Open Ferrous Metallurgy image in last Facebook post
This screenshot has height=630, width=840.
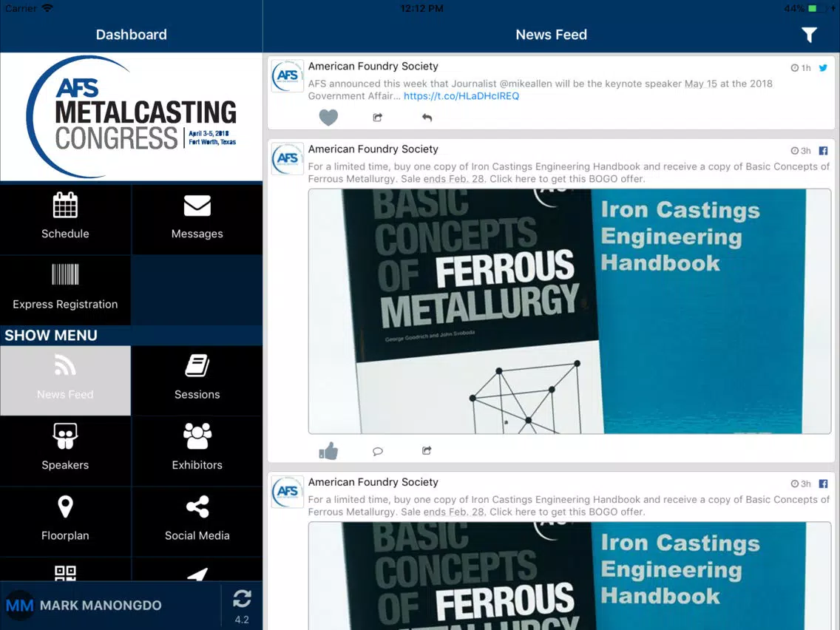(x=569, y=576)
